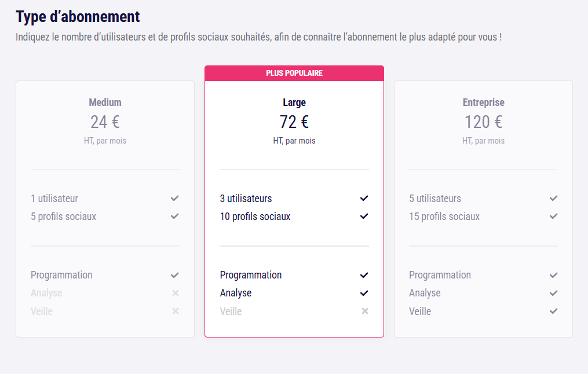Click checkmark next to Entreprise Programmation
This screenshot has width=588, height=374.
pos(553,275)
